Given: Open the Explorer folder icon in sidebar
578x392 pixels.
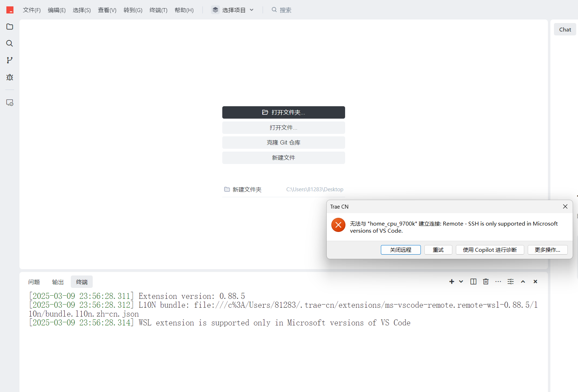Looking at the screenshot, I should pos(10,27).
